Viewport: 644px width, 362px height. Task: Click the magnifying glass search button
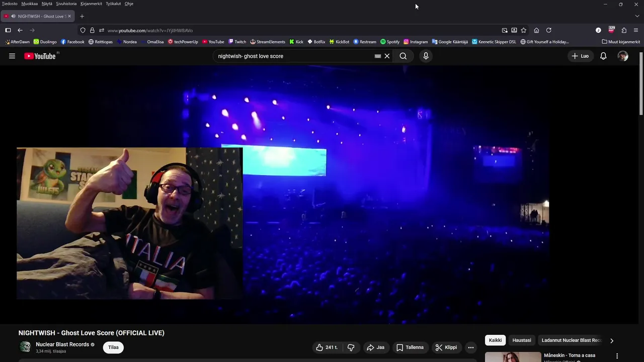click(x=403, y=56)
